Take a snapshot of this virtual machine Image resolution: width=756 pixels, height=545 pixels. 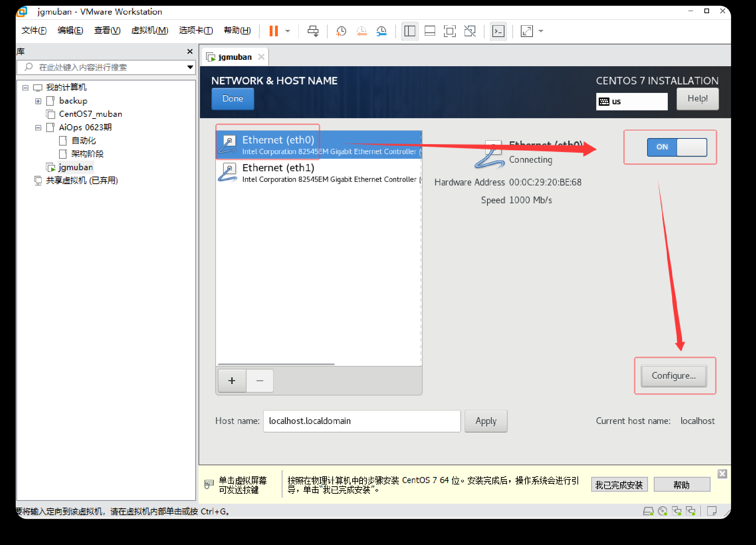coord(341,31)
